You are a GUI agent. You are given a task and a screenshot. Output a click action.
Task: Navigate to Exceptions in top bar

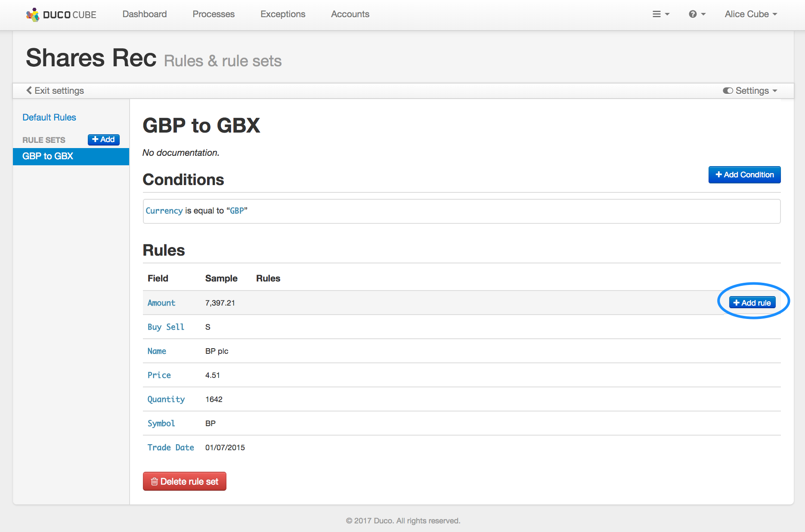coord(282,14)
